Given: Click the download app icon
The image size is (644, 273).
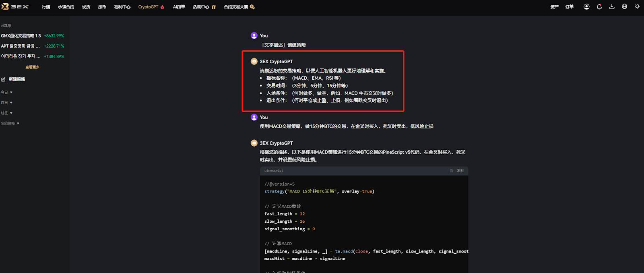Looking at the screenshot, I should click(612, 7).
